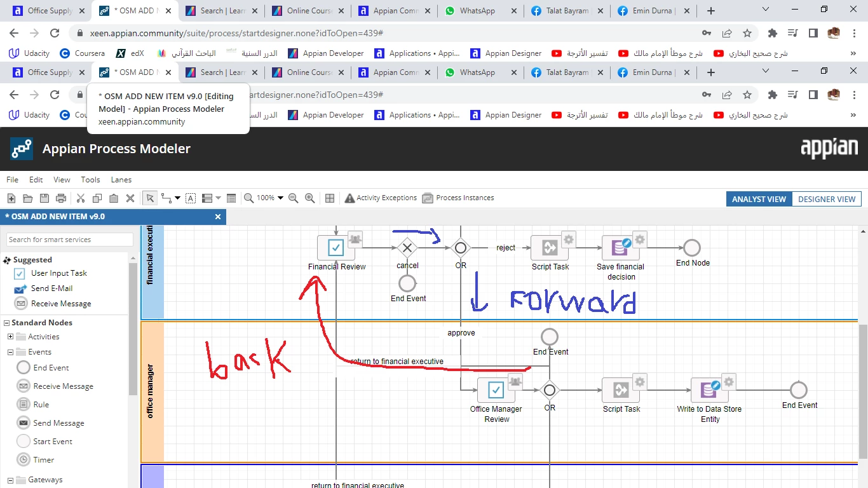Close the OSM ADD NEW ITEM v9.0 tab
The image size is (868, 488).
pos(218,217)
